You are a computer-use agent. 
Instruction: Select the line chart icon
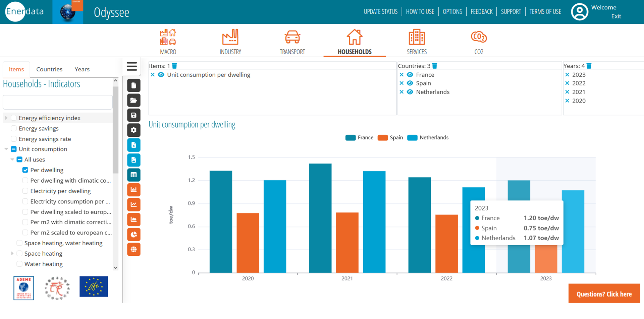pos(133,205)
